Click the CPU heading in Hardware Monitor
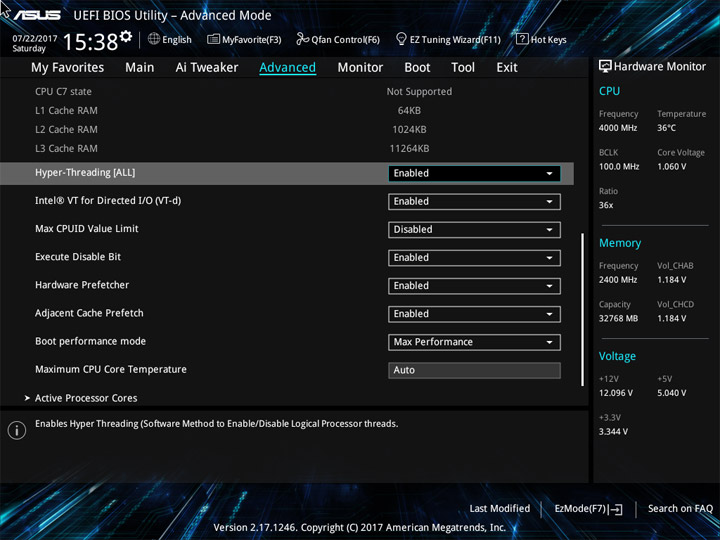720x540 pixels. (x=609, y=91)
